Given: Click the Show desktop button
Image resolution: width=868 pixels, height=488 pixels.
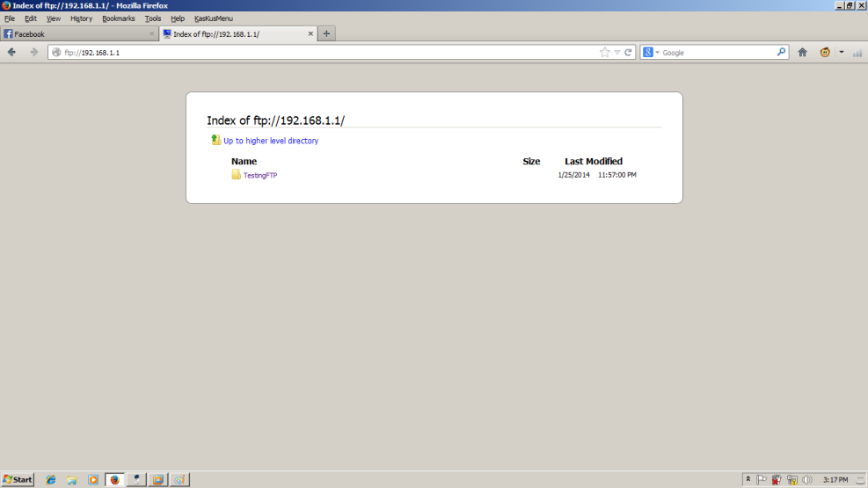Looking at the screenshot, I should click(860, 480).
